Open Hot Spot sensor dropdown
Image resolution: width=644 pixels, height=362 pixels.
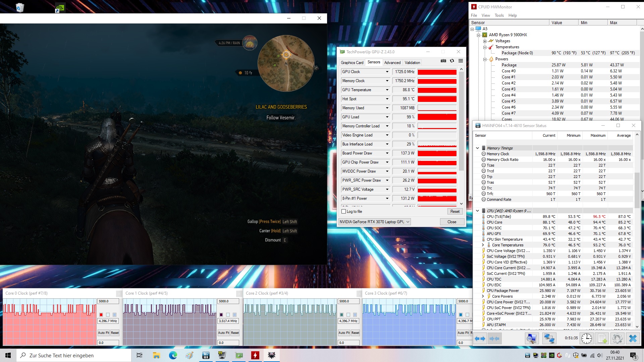point(387,99)
